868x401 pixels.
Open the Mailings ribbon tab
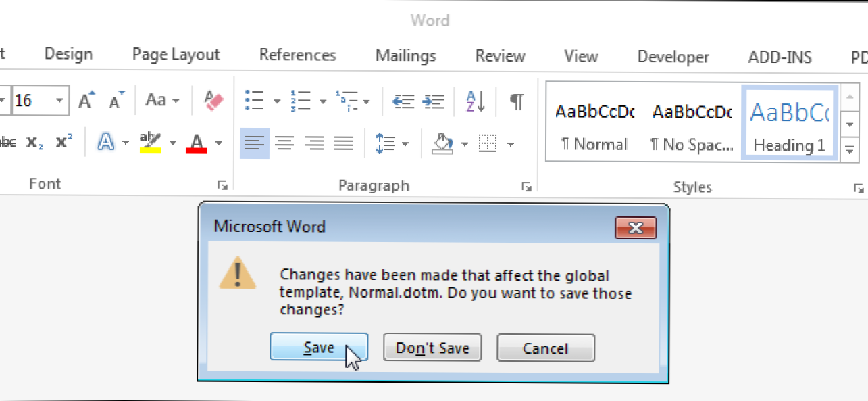tap(405, 55)
